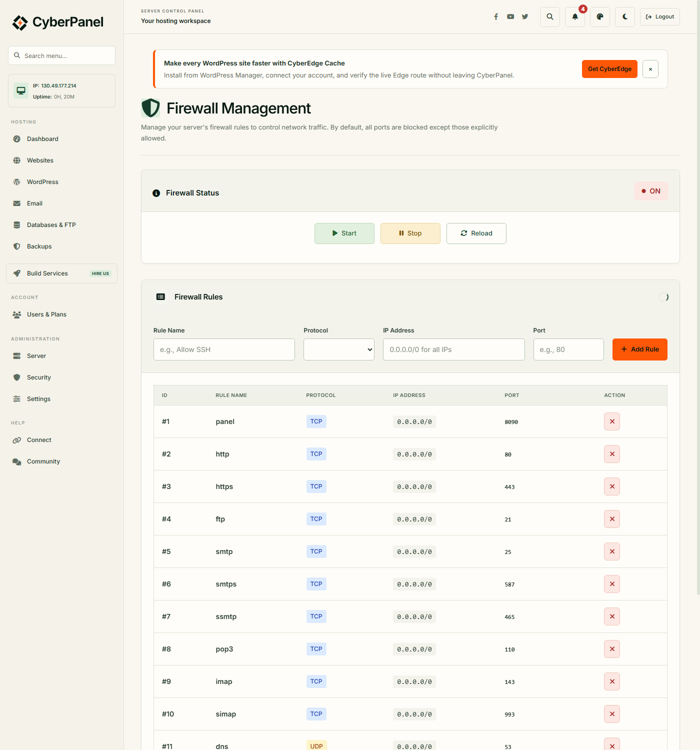Remove the https rule on port 443
This screenshot has width=700, height=750.
click(x=612, y=486)
